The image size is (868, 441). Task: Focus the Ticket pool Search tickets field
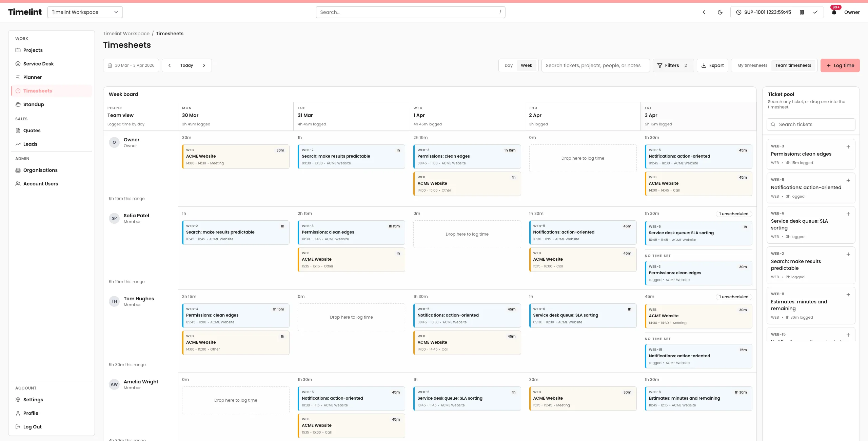tap(811, 124)
